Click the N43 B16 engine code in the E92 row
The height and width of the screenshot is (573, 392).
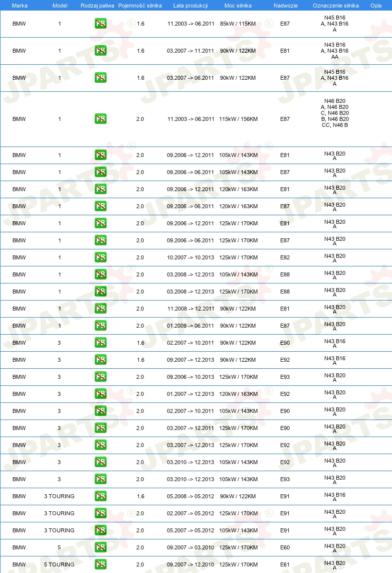point(335,360)
